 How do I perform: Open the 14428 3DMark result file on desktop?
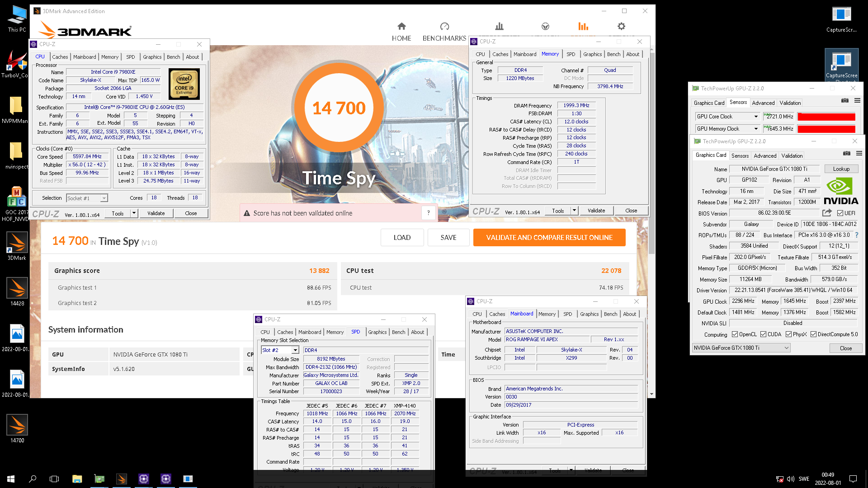pyautogui.click(x=17, y=292)
